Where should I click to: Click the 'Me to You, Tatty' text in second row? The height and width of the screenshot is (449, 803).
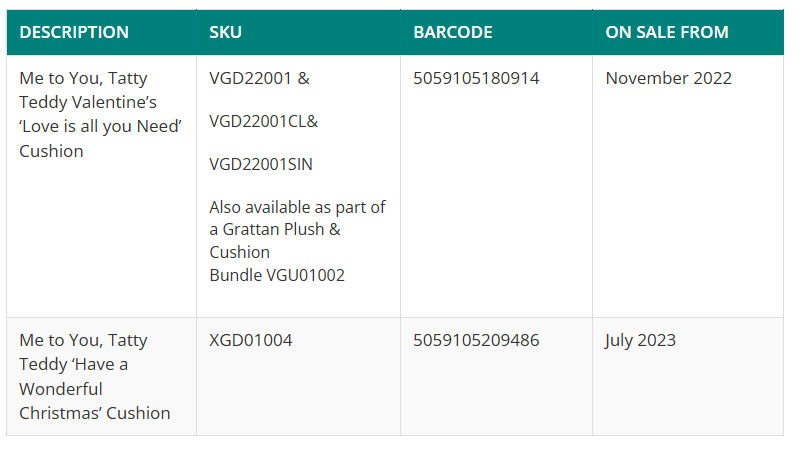83,340
